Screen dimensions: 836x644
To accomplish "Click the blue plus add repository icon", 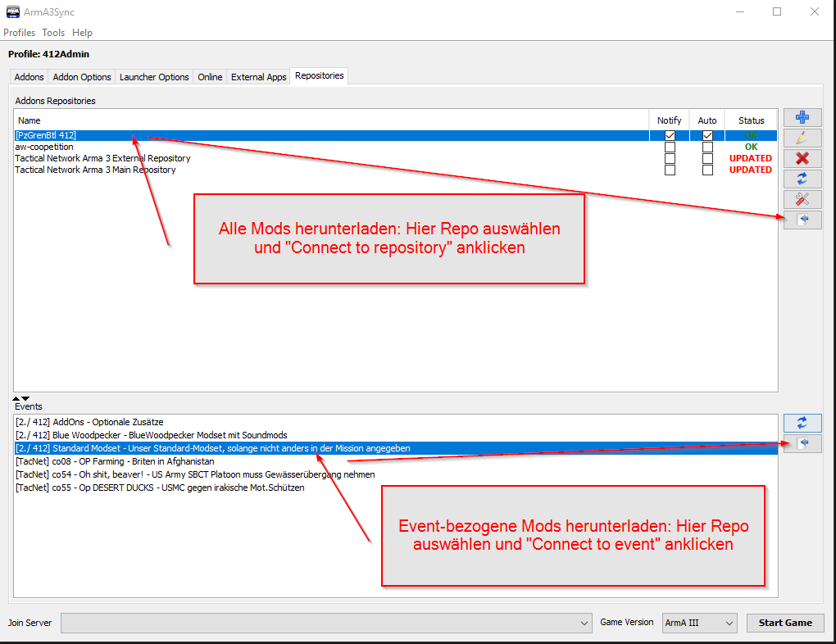I will [802, 118].
